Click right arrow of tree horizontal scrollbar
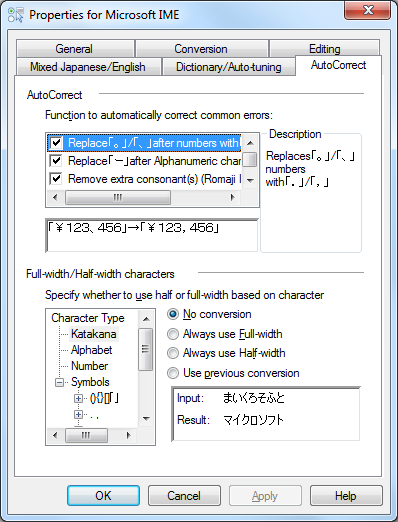Image resolution: width=398 pixels, height=522 pixels. (x=129, y=435)
